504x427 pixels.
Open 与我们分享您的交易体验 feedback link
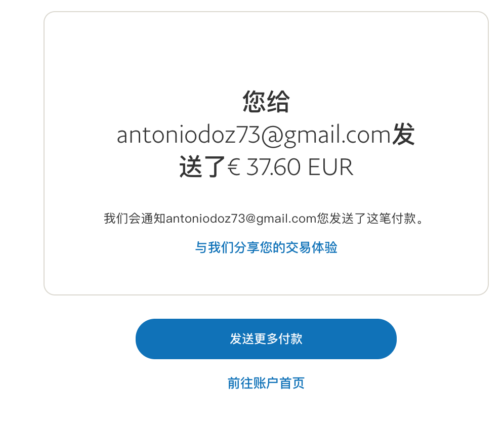point(266,247)
